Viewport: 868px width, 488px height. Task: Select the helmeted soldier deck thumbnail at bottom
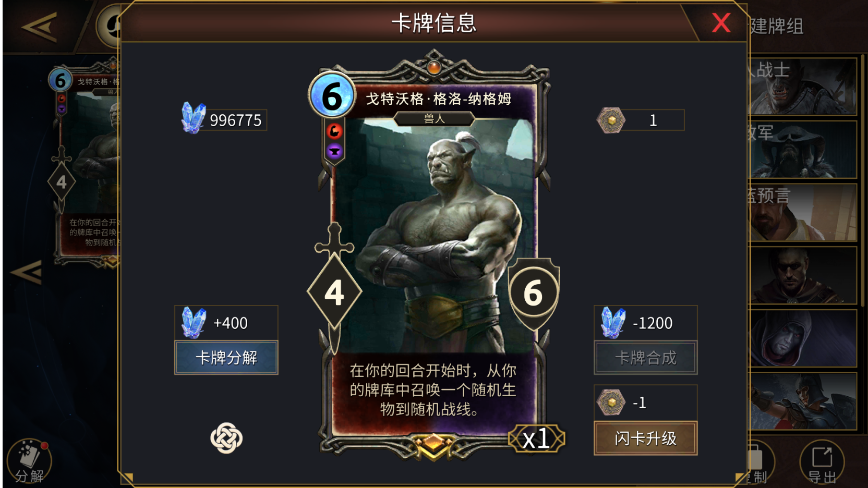[x=803, y=401]
